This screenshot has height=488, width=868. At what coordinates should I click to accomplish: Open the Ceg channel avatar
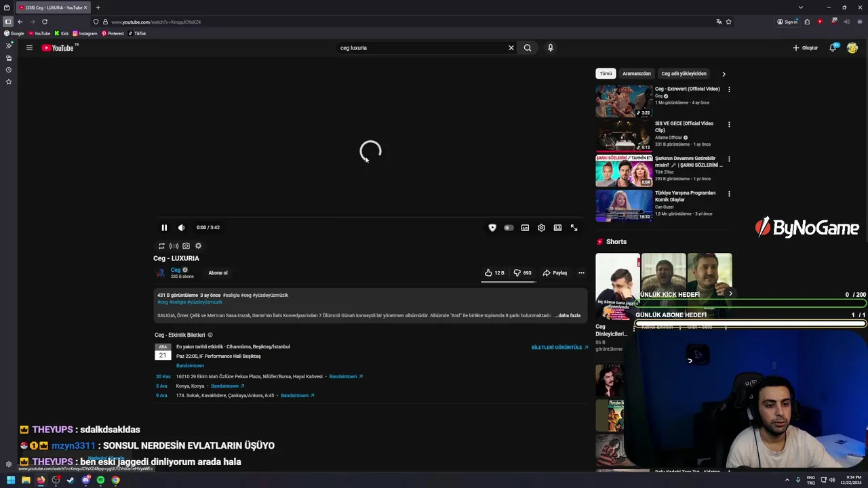(160, 273)
